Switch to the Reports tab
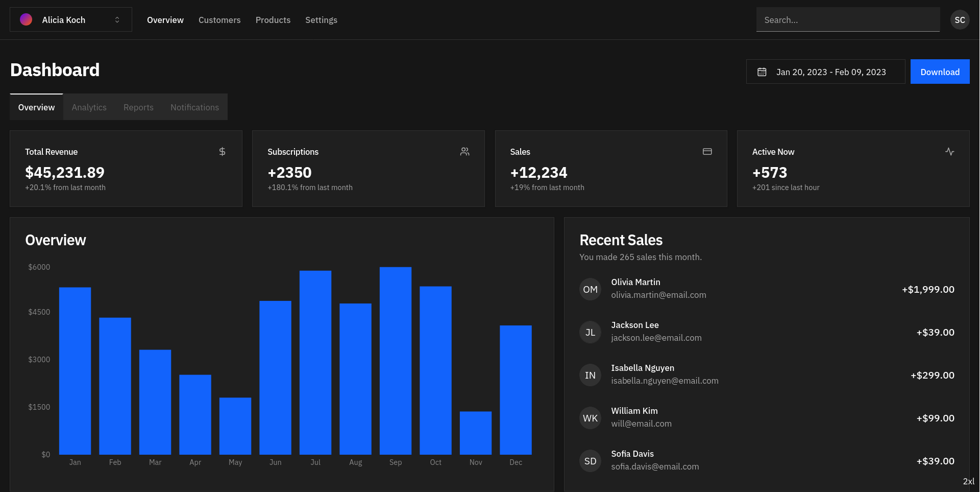980x492 pixels. [x=138, y=107]
